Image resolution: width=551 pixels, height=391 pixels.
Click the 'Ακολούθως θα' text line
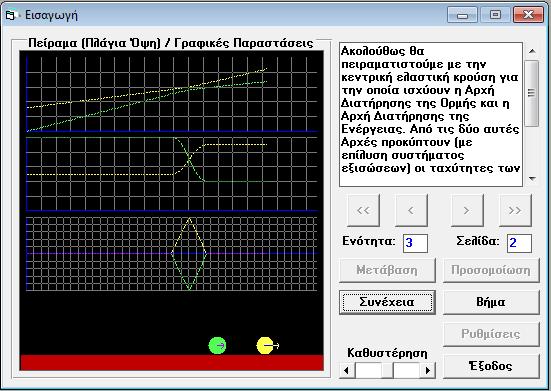point(383,51)
